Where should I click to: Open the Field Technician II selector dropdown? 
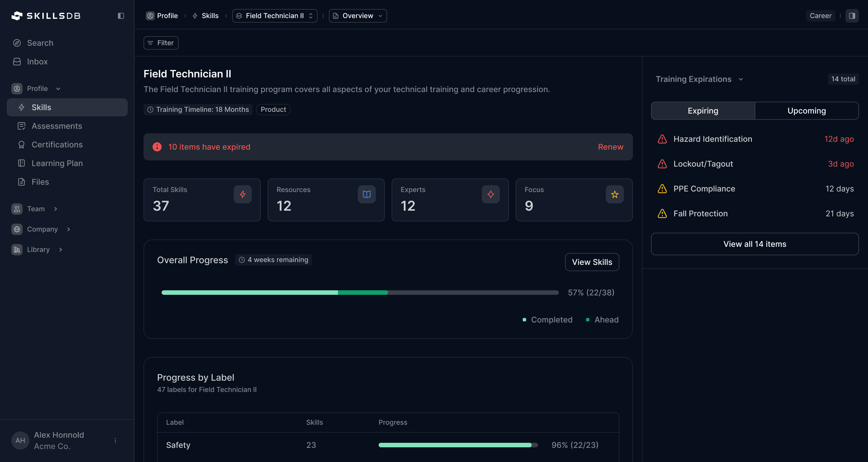(x=275, y=16)
